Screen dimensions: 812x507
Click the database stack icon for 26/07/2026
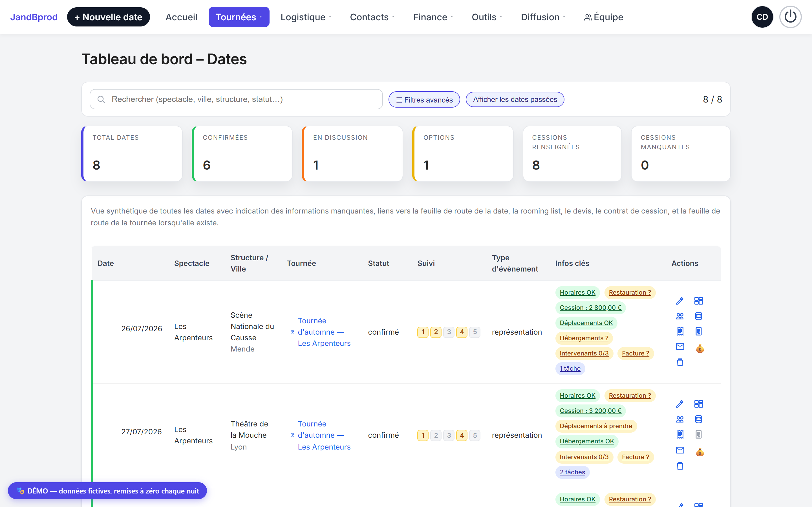click(x=699, y=316)
